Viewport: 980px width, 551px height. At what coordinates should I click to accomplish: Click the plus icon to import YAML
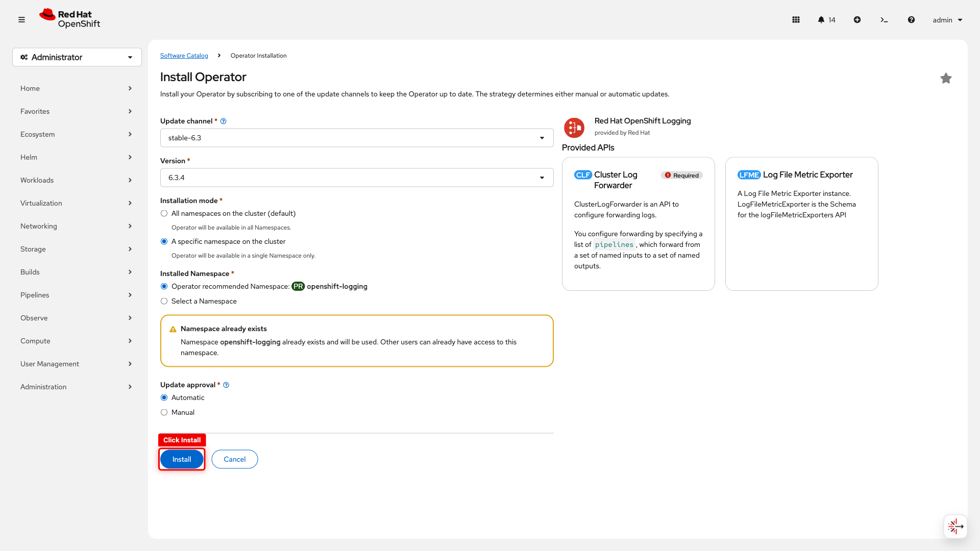[x=857, y=19]
